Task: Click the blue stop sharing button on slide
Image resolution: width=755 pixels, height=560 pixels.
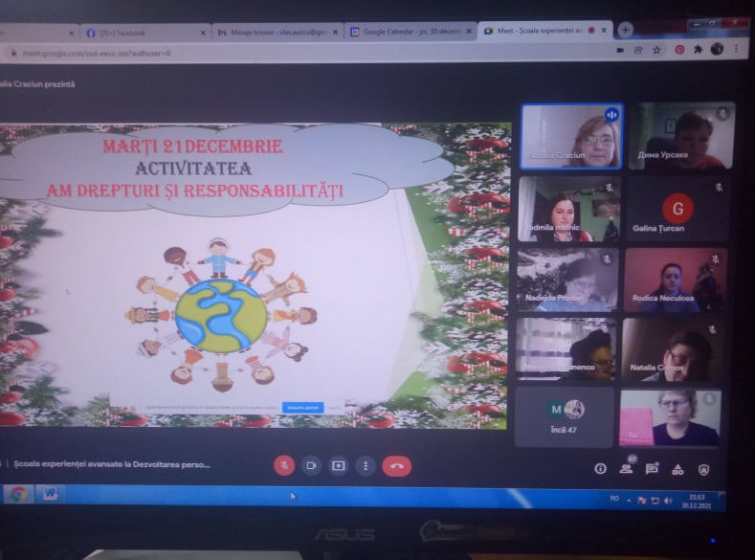Action: pos(302,407)
